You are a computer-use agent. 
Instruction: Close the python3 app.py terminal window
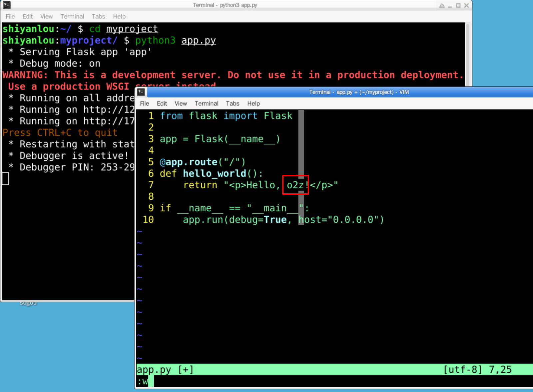[x=466, y=5]
